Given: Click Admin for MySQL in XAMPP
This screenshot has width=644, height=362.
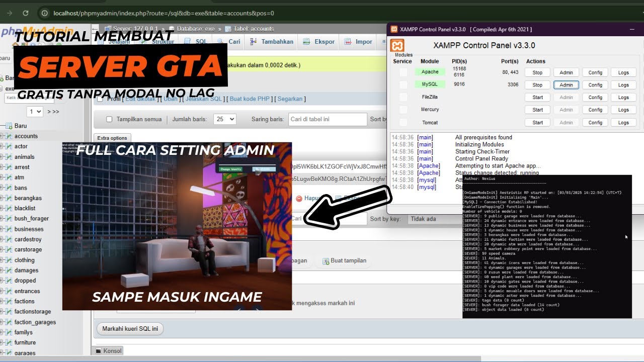Looking at the screenshot, I should click(566, 85).
